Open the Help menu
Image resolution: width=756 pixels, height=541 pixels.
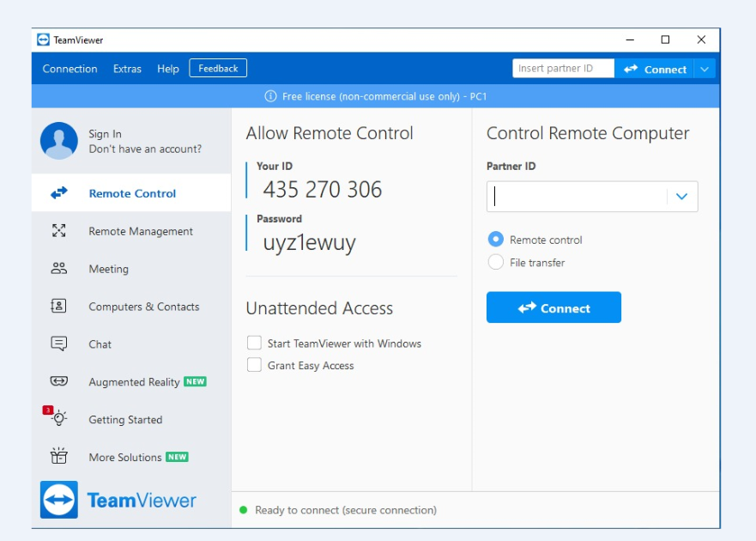pos(168,69)
